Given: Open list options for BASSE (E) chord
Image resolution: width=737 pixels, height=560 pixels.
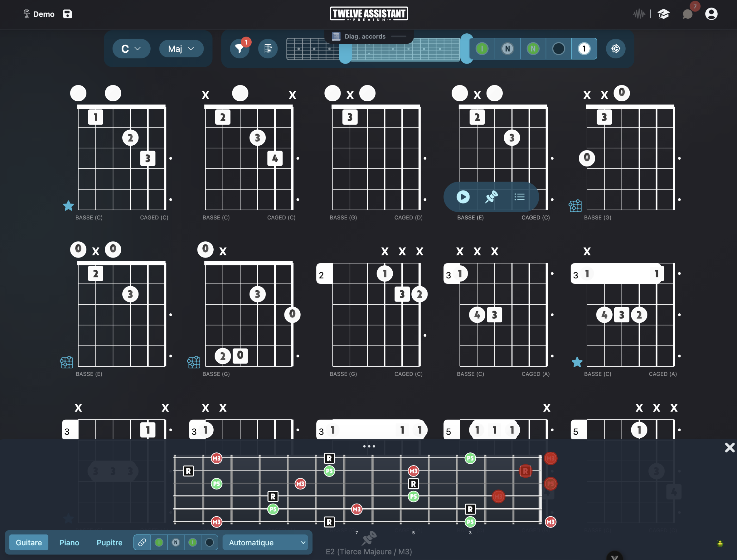Looking at the screenshot, I should [x=520, y=197].
